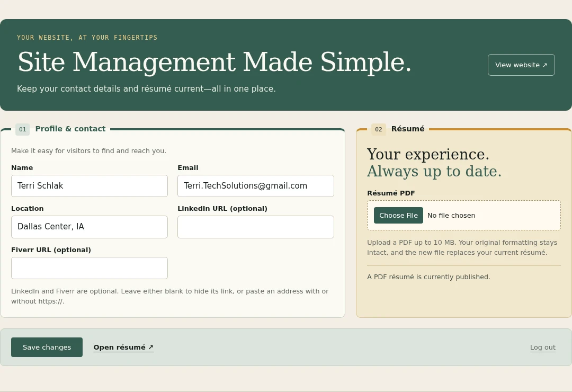Click "Keep your contact details" subtitle

[x=146, y=88]
